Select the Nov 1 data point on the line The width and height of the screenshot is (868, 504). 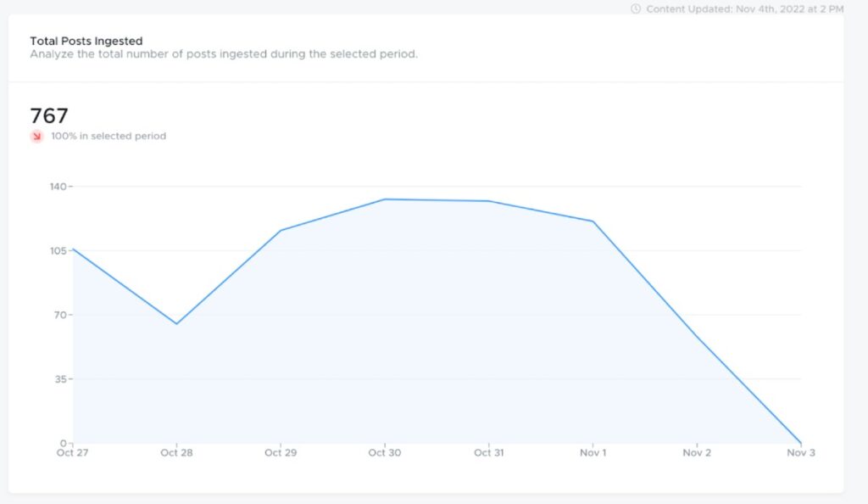click(593, 221)
